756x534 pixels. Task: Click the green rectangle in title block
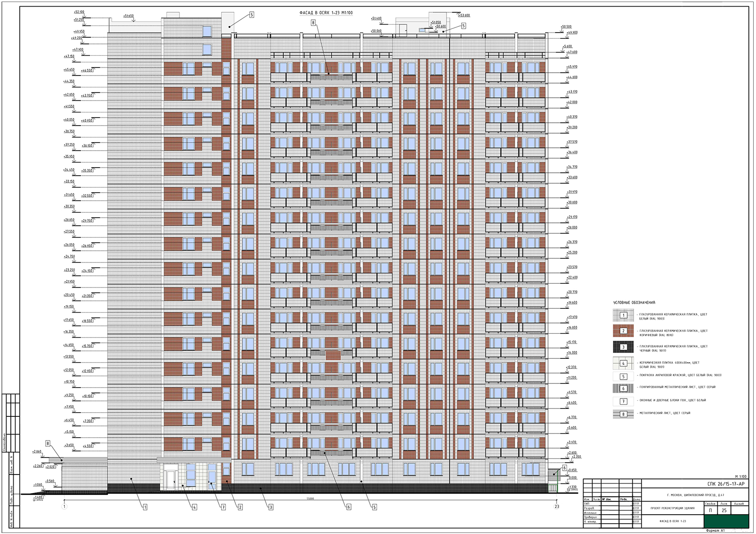click(726, 521)
